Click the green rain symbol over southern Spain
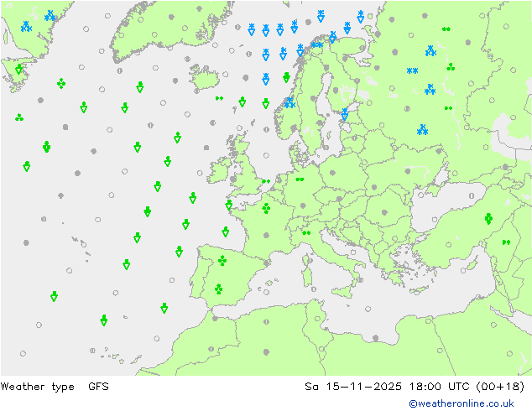 click(219, 289)
